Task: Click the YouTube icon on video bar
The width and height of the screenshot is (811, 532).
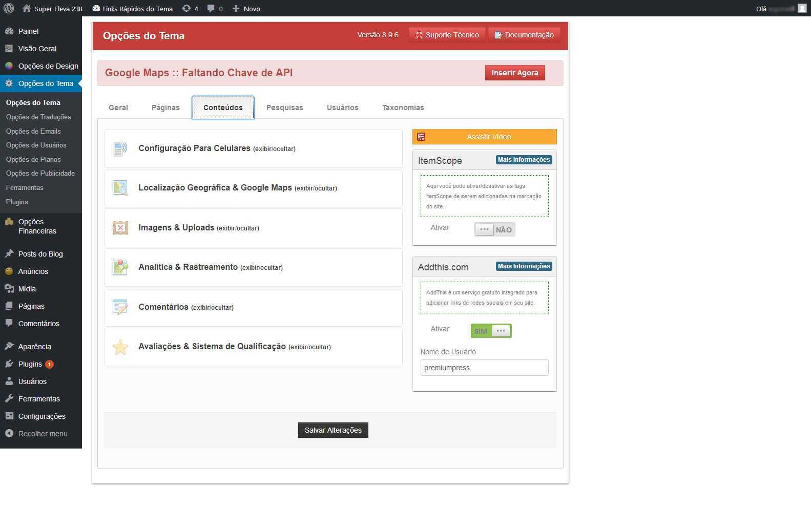Action: coord(421,137)
